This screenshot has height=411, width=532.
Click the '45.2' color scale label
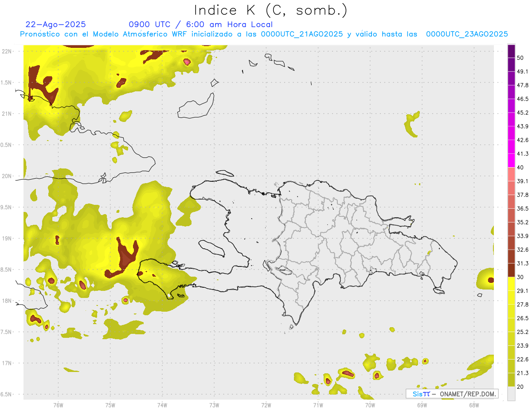pyautogui.click(x=523, y=113)
